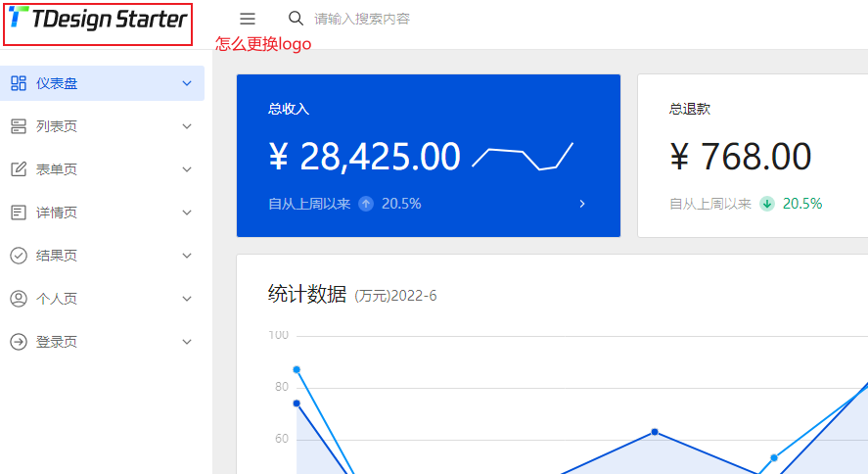Click the 登录页 arrow-circle icon
Screen dimensions: 868x474
pos(19,342)
